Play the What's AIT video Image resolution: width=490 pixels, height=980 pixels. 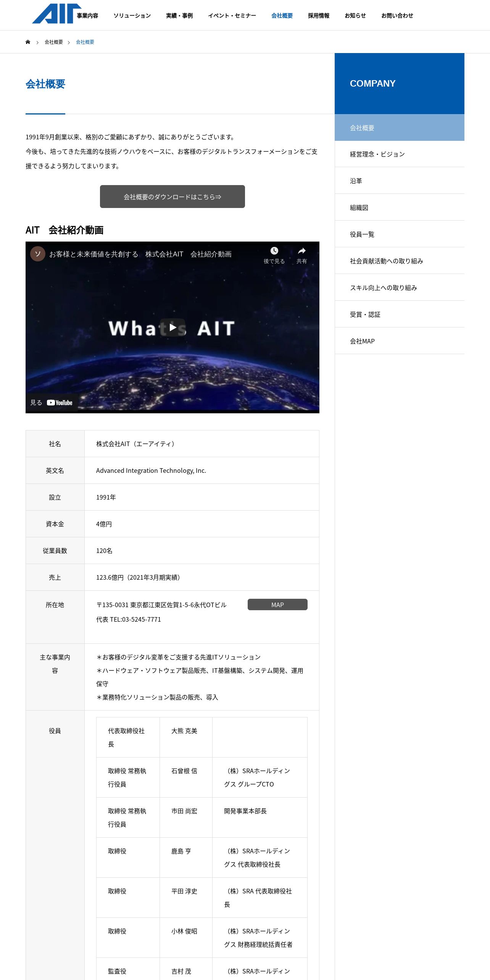coord(172,327)
